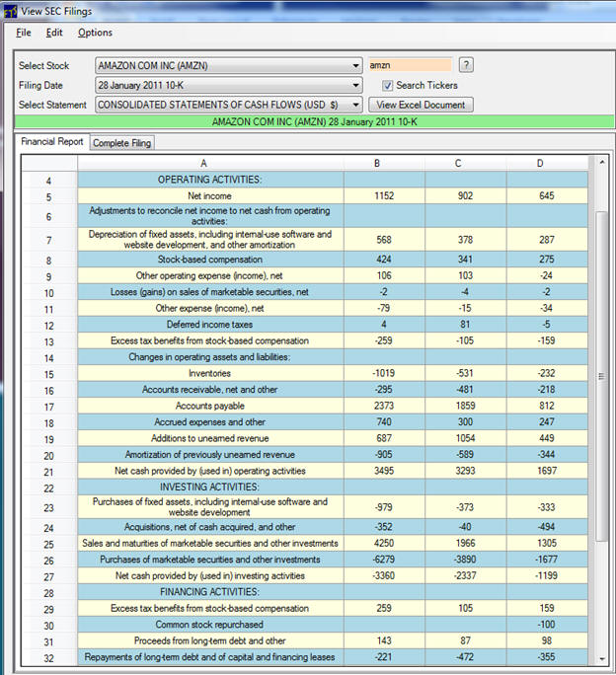Click the value 2373 for Accounts payable
Screen dimensions: 616x675
384,406
